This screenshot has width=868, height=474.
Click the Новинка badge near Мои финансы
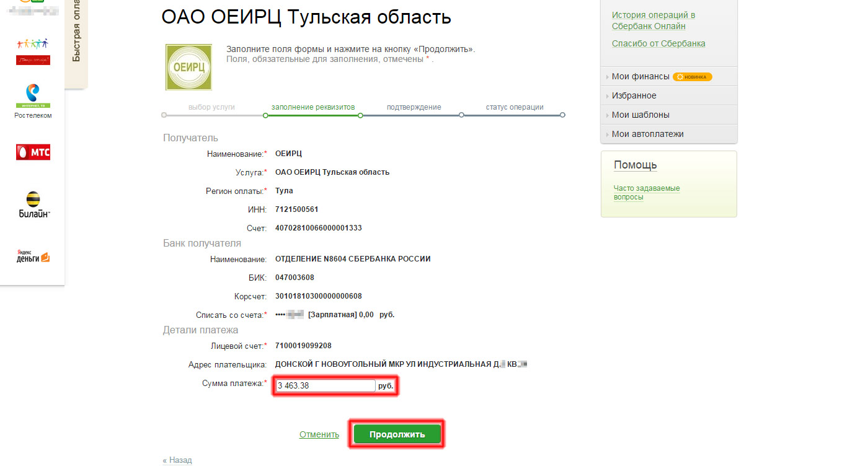[693, 77]
